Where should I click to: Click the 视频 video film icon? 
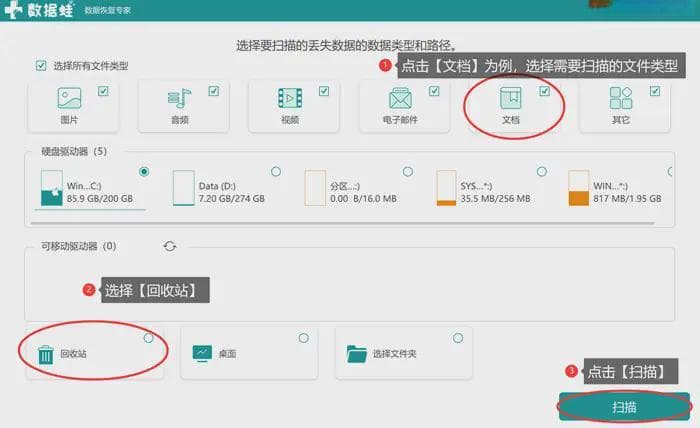coord(290,98)
